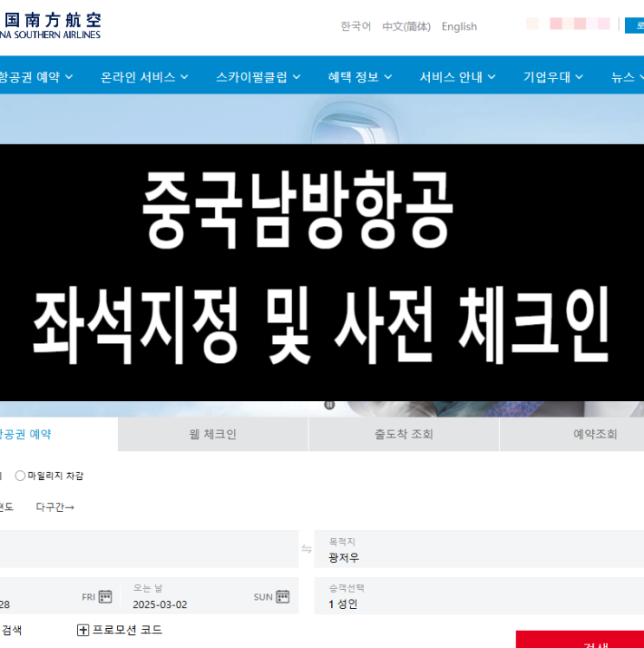Expand the 혜택 정보 menu
This screenshot has height=648, width=644.
pyautogui.click(x=360, y=77)
